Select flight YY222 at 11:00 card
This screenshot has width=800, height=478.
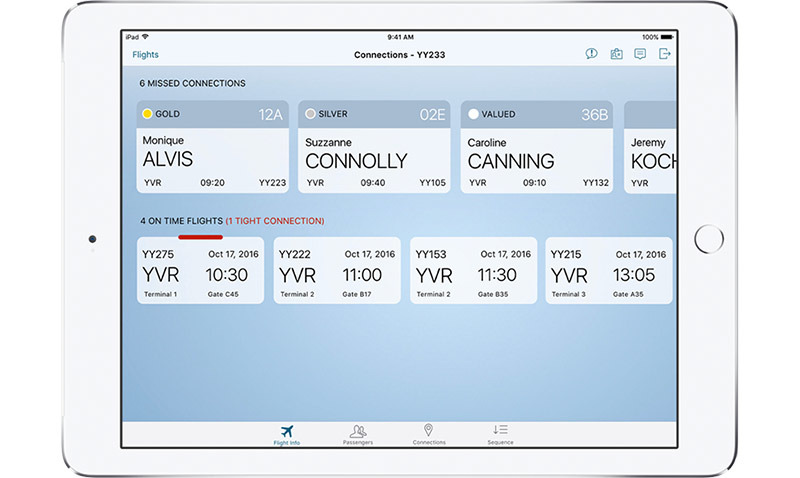click(x=337, y=270)
